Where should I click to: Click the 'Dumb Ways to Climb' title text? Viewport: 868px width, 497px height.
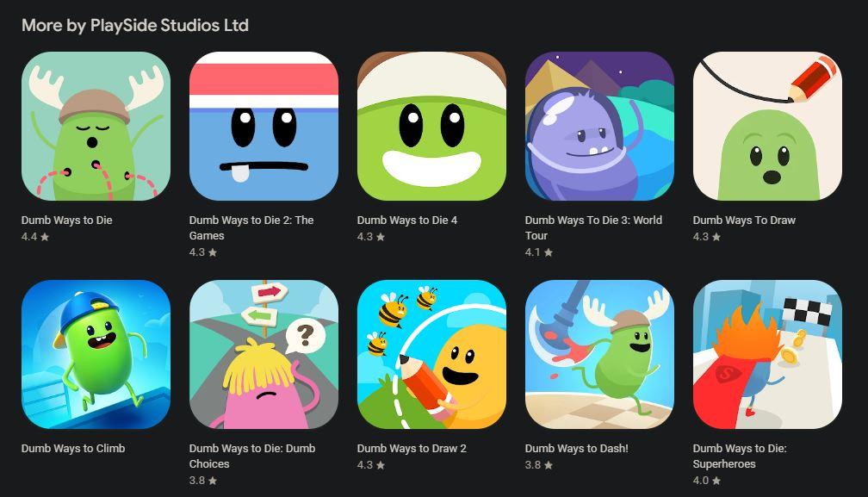(73, 448)
